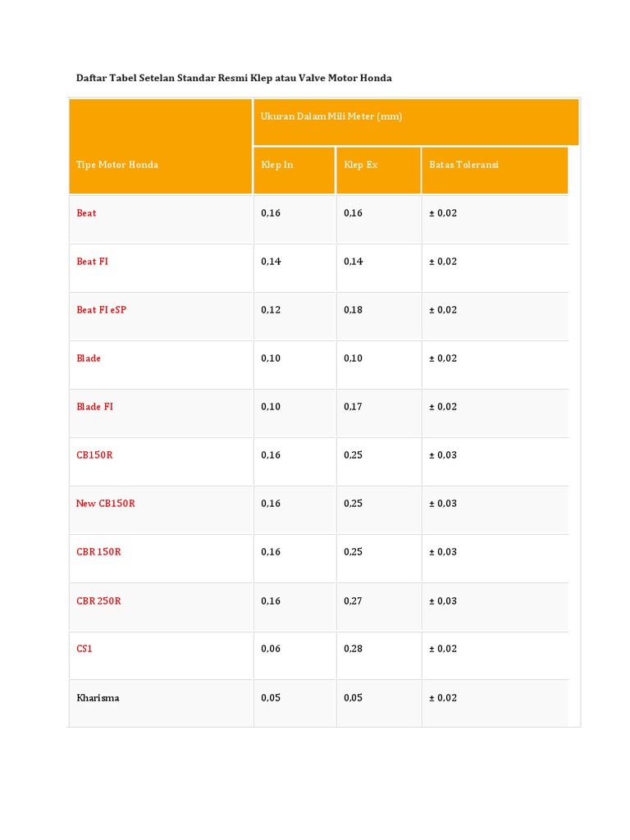This screenshot has height=840, width=630.
Task: Select the Klep In column header
Action: tap(277, 165)
